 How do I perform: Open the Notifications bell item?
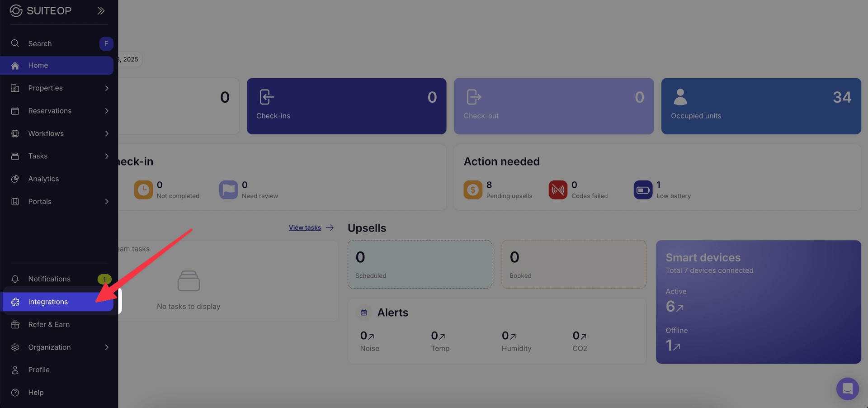pyautogui.click(x=49, y=279)
